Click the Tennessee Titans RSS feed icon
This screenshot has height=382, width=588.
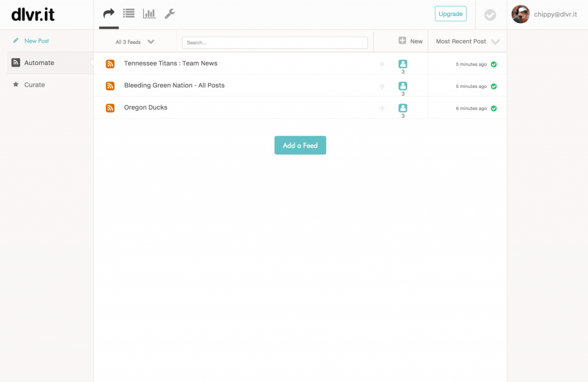tap(110, 64)
